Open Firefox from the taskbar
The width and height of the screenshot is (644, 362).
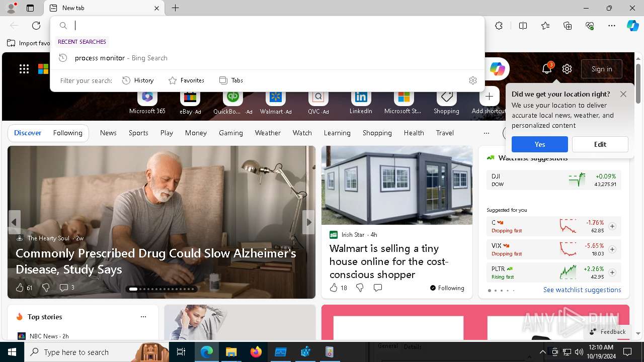click(x=256, y=352)
